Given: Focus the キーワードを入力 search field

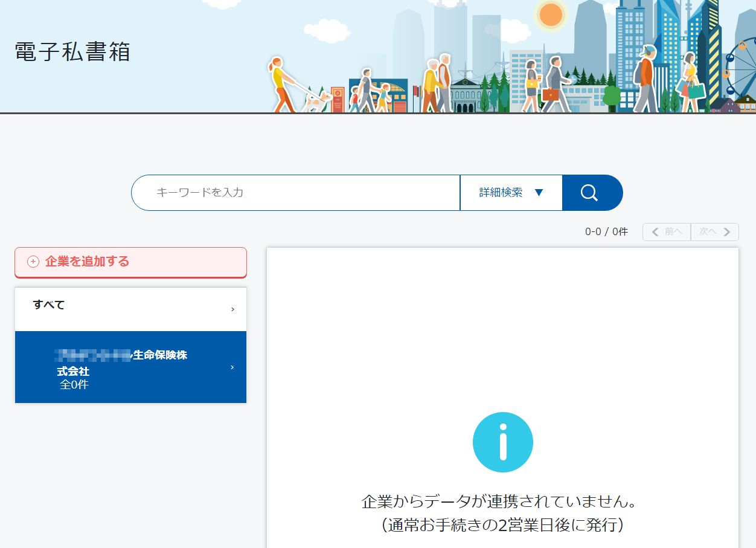Looking at the screenshot, I should [296, 193].
